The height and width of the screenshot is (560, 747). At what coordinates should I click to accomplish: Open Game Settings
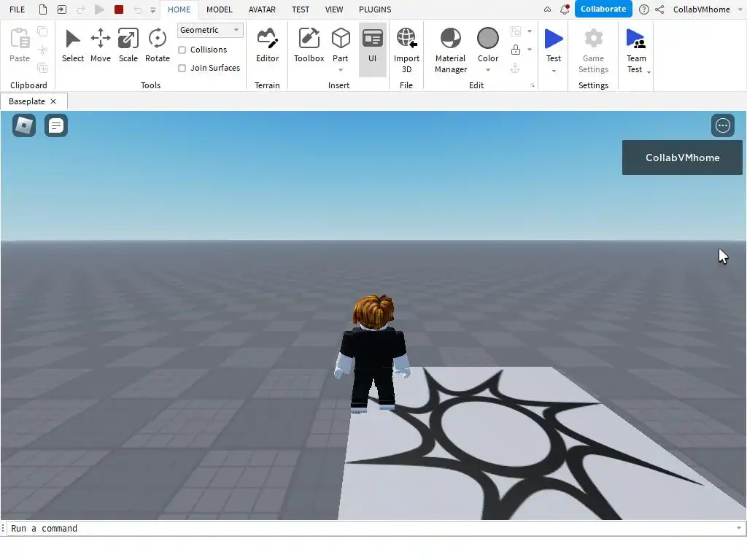[593, 50]
